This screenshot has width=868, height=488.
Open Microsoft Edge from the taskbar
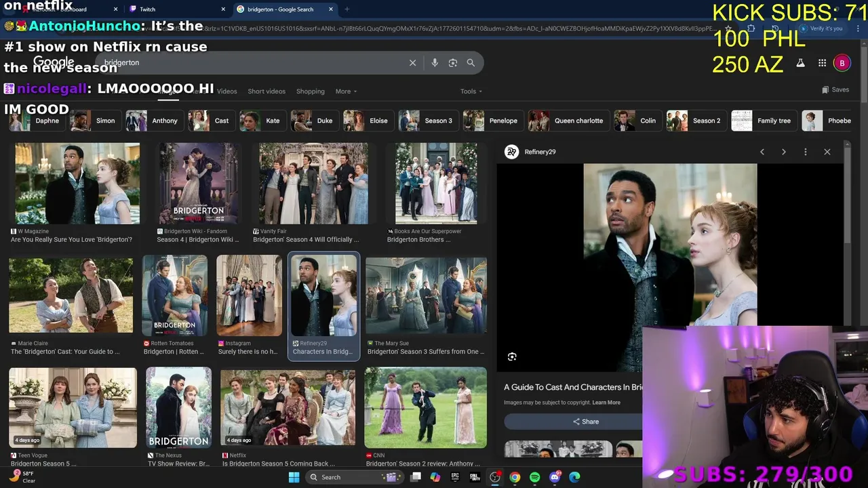(574, 477)
